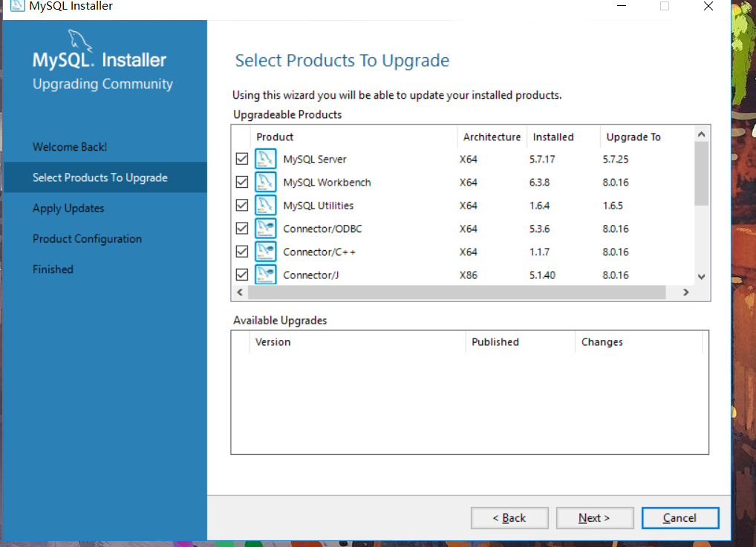Click the horizontal scrollbar thumb in products list
The height and width of the screenshot is (547, 756).
pyautogui.click(x=457, y=292)
